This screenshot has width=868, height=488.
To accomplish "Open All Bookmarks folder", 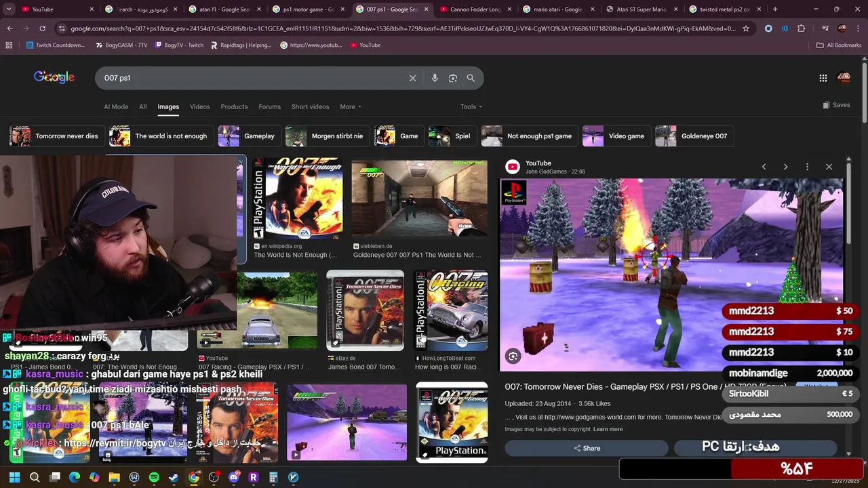I will [839, 45].
